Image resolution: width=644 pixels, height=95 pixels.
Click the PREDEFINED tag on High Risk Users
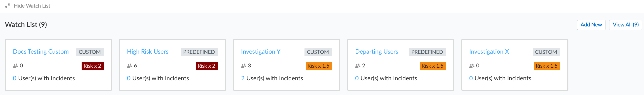199,52
